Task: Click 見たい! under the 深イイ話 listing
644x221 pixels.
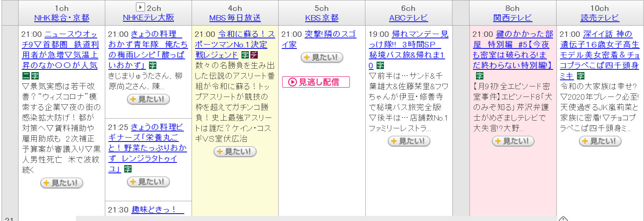Action: [x=600, y=141]
